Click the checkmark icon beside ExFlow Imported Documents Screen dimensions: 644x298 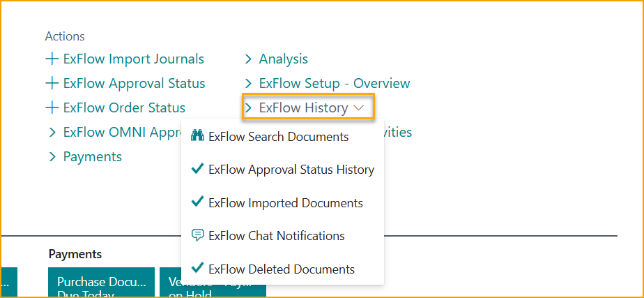[x=197, y=202]
